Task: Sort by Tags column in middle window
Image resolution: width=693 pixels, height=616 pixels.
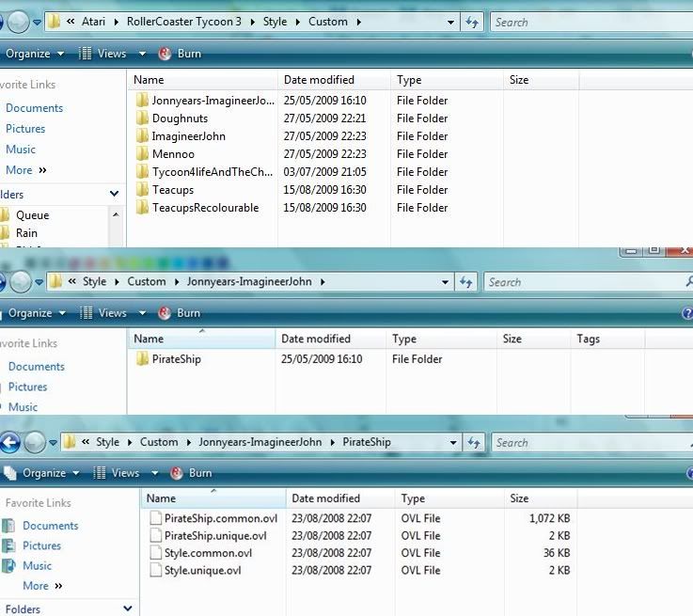Action: pos(607,339)
